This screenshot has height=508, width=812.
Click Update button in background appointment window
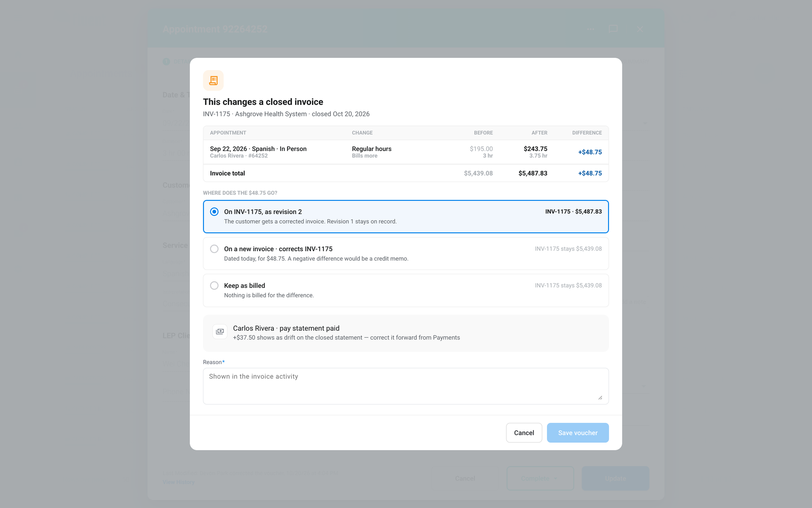pyautogui.click(x=616, y=478)
